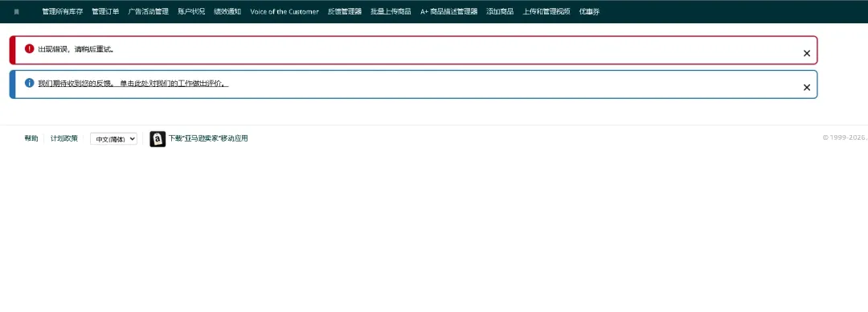
Task: Dismiss the red error alert
Action: [x=807, y=53]
